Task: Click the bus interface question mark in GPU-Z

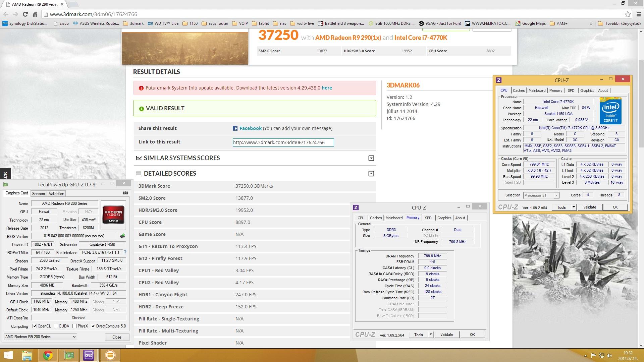Action: 125,252
